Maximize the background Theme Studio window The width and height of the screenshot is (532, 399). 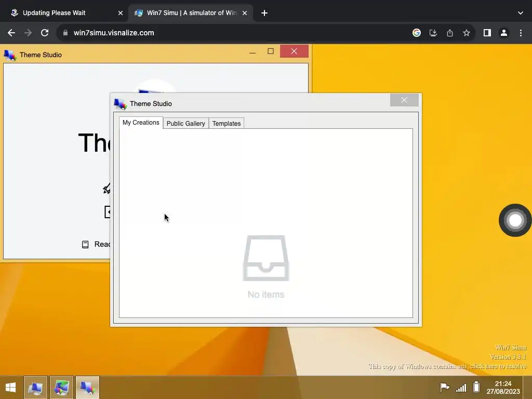pyautogui.click(x=270, y=51)
